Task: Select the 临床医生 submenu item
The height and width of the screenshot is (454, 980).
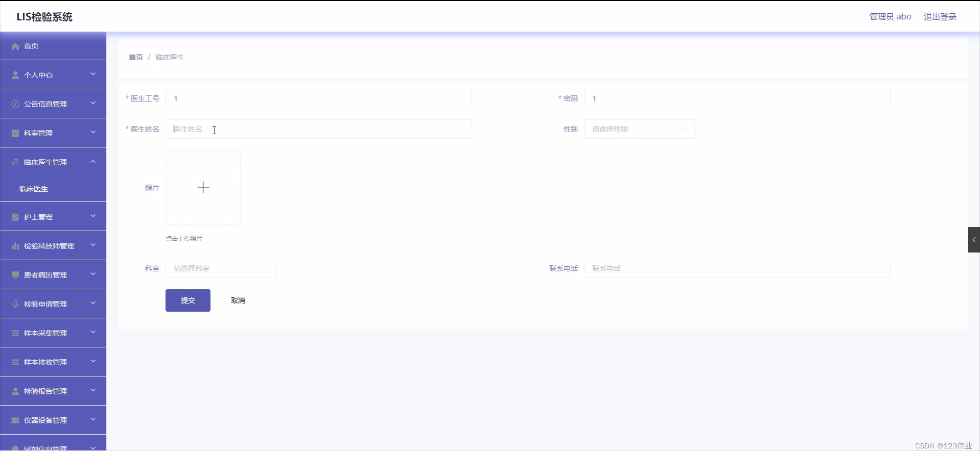Action: click(x=53, y=189)
